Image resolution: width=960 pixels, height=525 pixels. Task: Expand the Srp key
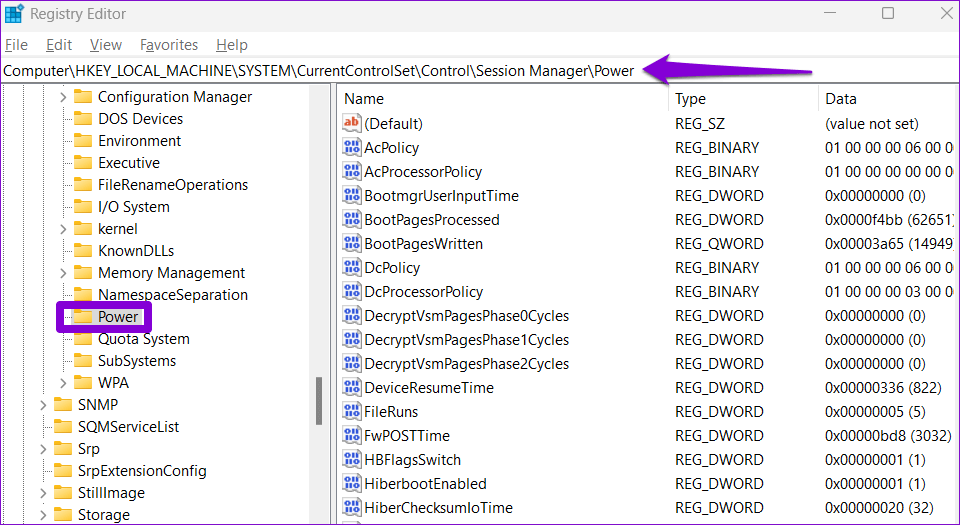click(43, 449)
